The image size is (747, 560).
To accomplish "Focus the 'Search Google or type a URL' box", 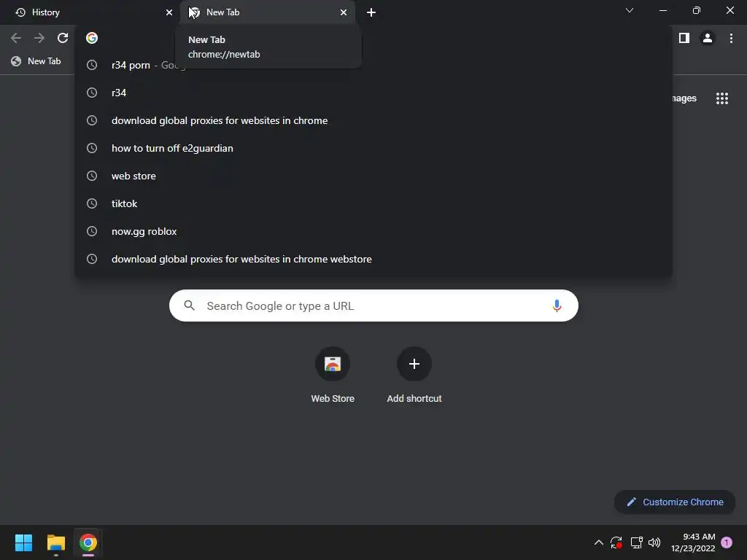I will 373,306.
